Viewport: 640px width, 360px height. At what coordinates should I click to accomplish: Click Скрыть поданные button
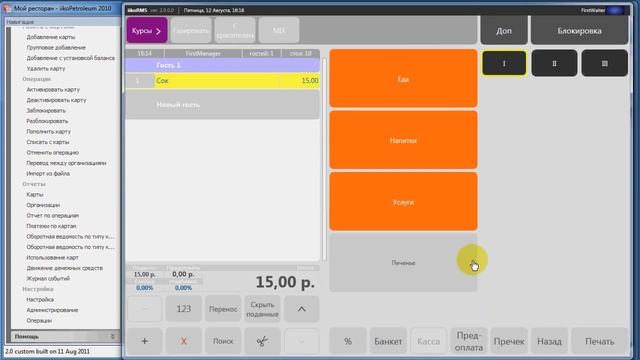pyautogui.click(x=262, y=309)
